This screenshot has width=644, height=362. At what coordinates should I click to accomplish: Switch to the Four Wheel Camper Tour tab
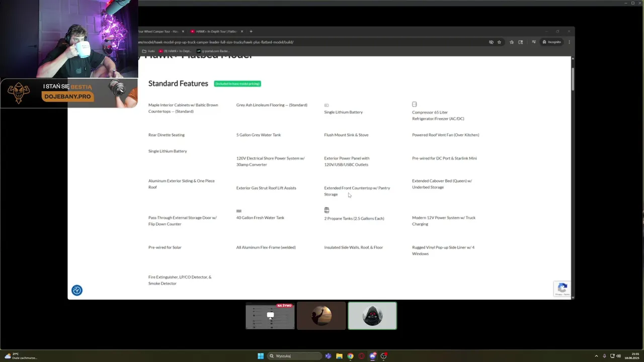[x=158, y=31]
